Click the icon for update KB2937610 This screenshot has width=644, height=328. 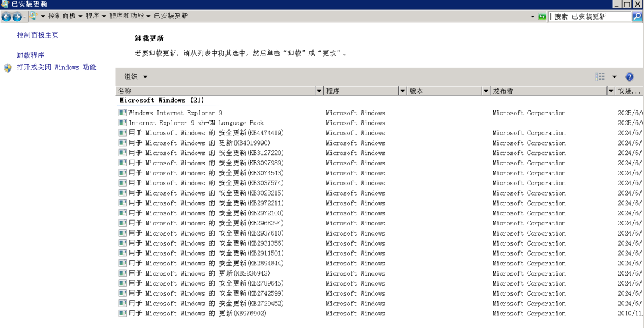click(122, 233)
